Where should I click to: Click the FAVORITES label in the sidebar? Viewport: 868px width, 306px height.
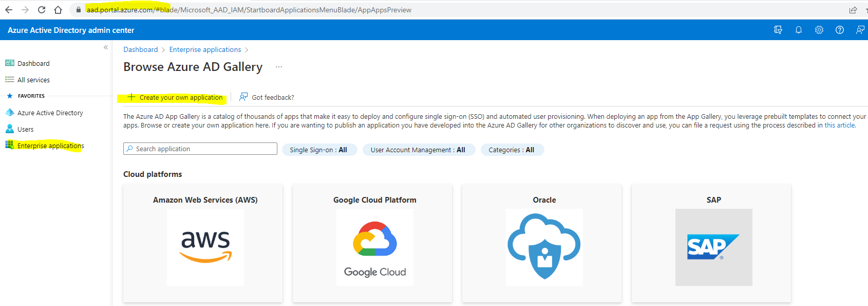pyautogui.click(x=31, y=96)
